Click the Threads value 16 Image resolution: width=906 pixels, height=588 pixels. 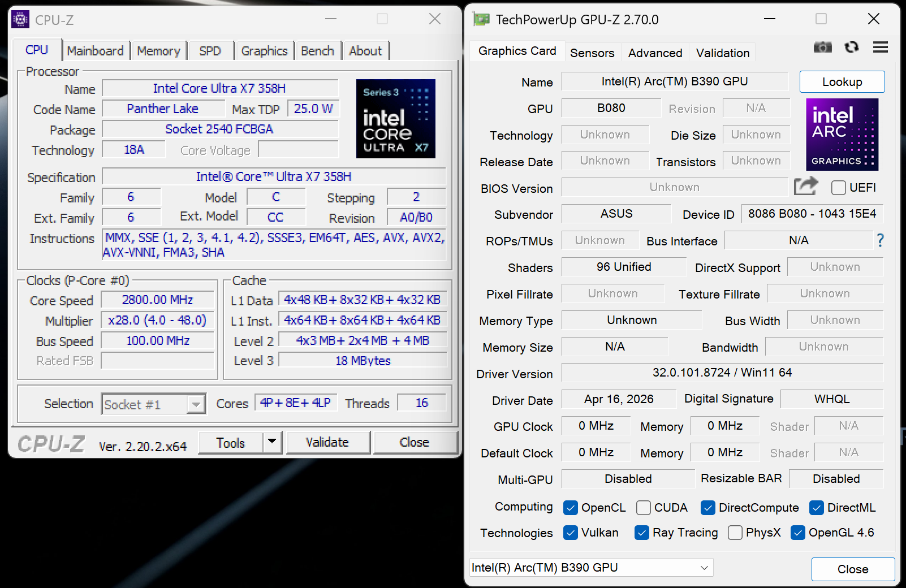422,403
